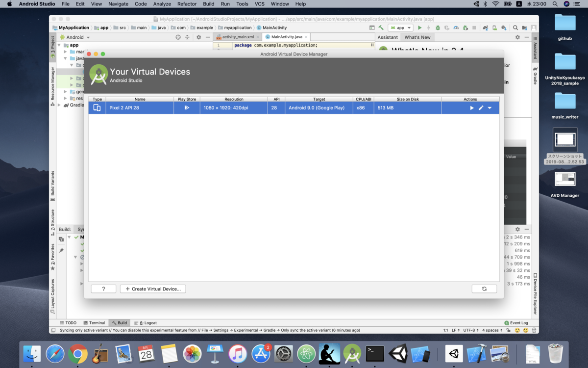Open AVD Manager toolbar icon
The width and height of the screenshot is (588, 368).
click(x=495, y=28)
